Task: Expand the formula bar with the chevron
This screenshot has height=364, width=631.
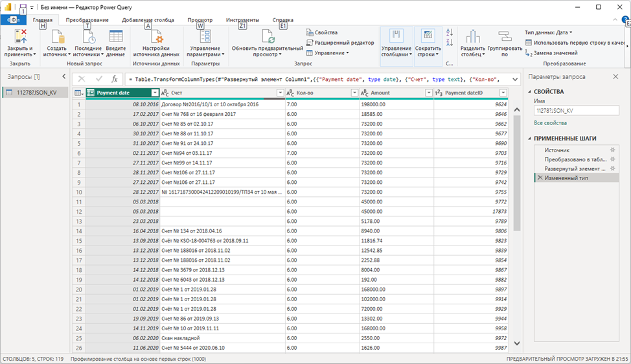Action: (x=514, y=79)
